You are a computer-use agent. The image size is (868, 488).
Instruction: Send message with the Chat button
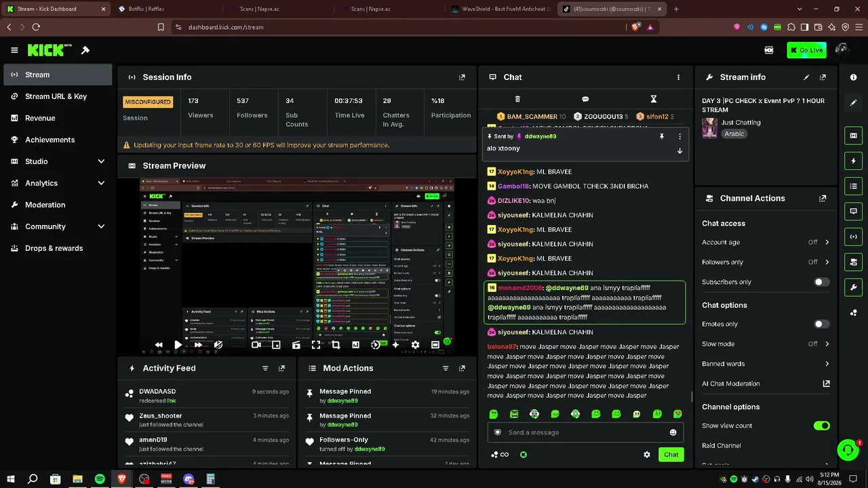pos(671,455)
